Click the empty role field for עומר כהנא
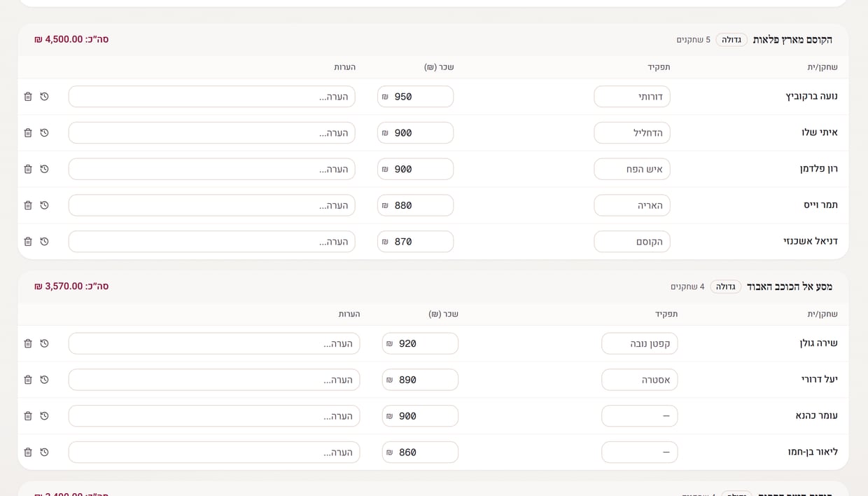Screen dimensions: 868x496 (x=640, y=416)
